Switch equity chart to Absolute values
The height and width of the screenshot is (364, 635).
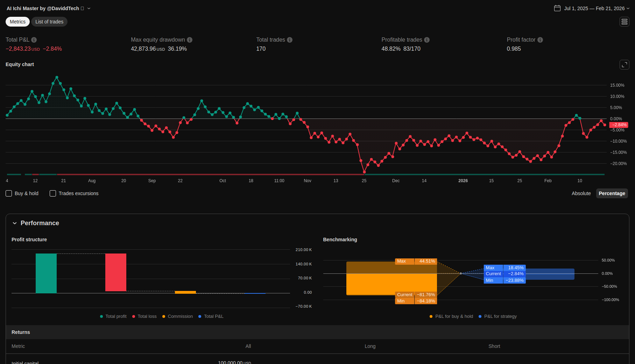pos(581,193)
